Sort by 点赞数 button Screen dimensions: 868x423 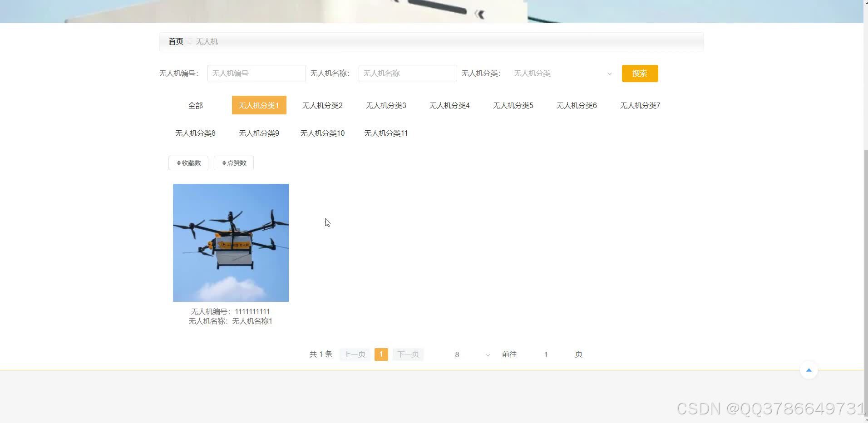coord(234,163)
